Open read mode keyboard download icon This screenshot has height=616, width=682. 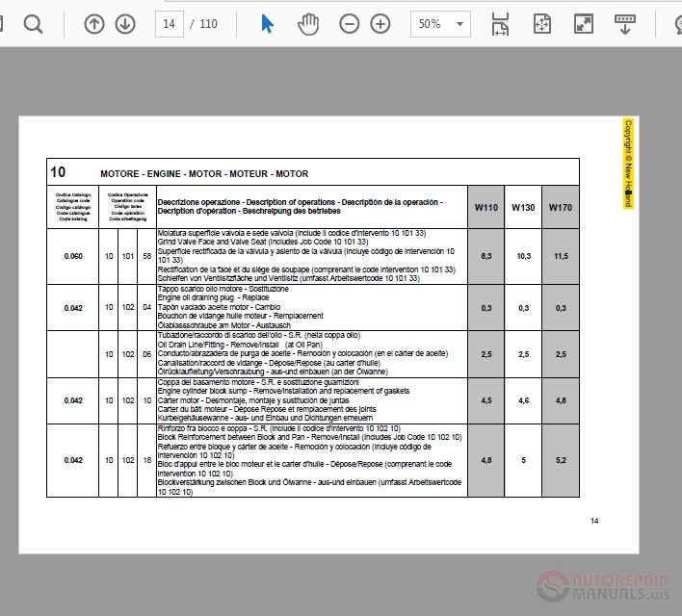click(x=625, y=24)
